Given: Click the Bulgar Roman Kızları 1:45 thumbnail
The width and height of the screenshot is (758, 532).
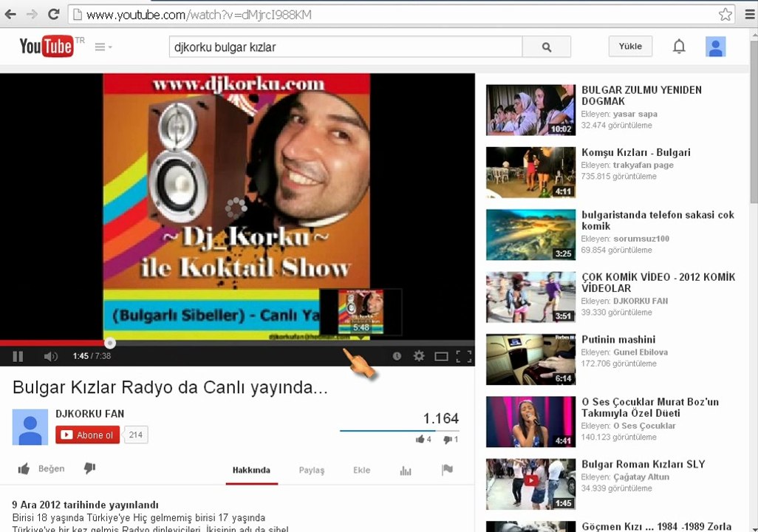Looking at the screenshot, I should (x=530, y=484).
